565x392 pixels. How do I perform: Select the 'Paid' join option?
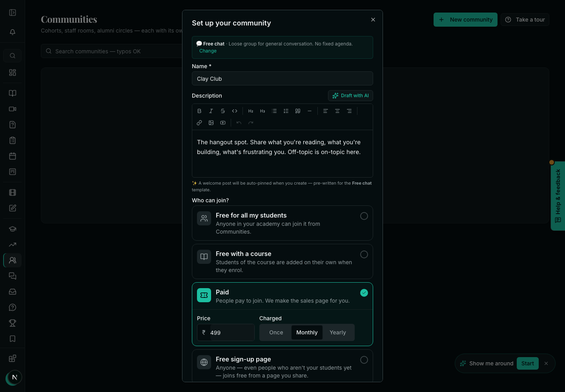tap(282, 296)
